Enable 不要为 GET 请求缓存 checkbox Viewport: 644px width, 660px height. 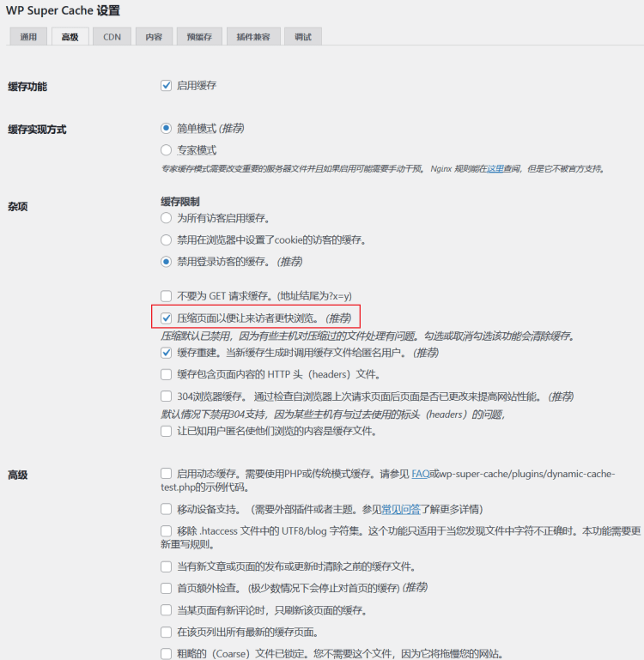pos(166,296)
